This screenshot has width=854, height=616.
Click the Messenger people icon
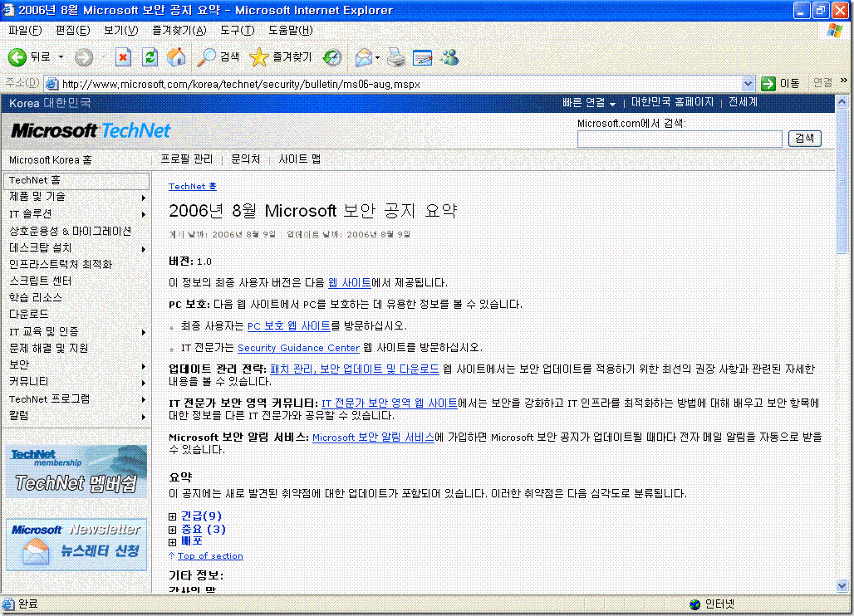tap(450, 57)
